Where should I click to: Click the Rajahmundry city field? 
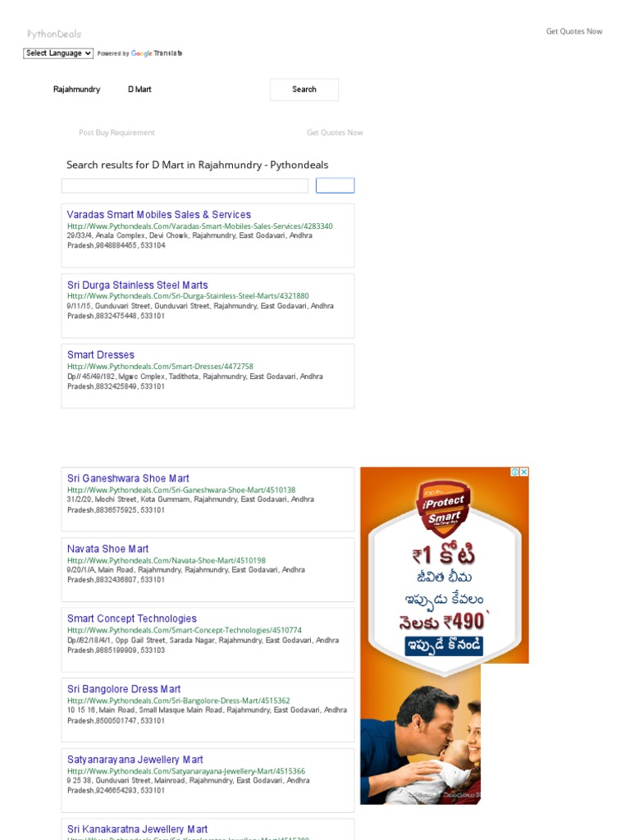pyautogui.click(x=76, y=89)
